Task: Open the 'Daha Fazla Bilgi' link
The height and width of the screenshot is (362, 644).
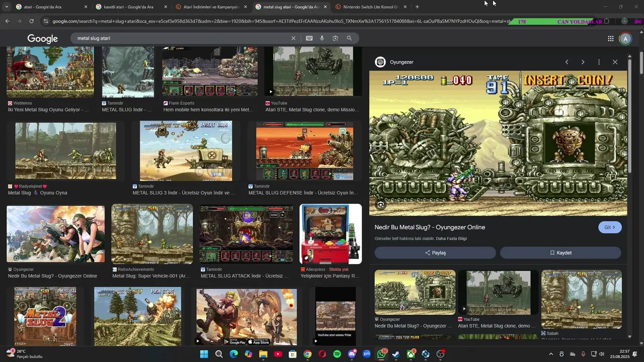Action: point(451,239)
